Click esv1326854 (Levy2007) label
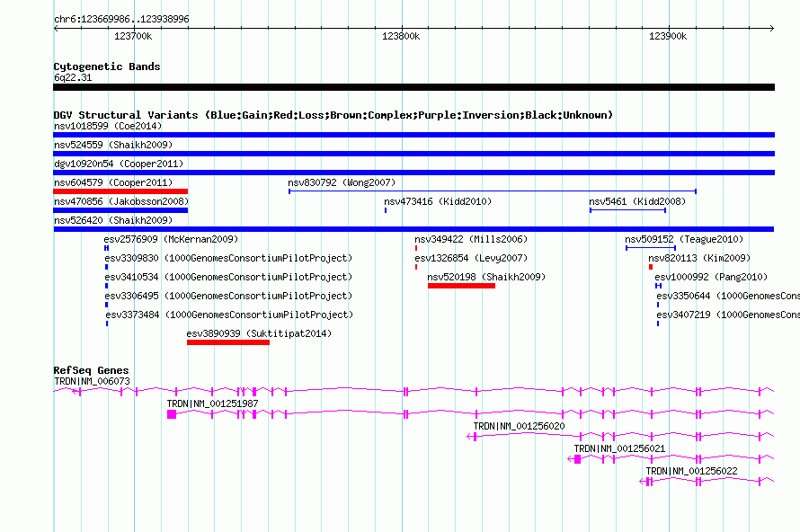 click(471, 258)
